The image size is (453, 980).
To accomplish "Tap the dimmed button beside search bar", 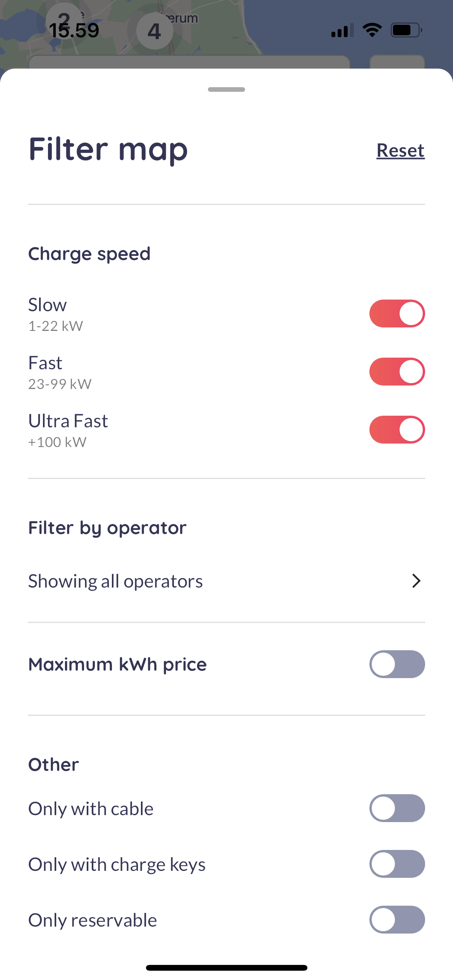I will [397, 62].
